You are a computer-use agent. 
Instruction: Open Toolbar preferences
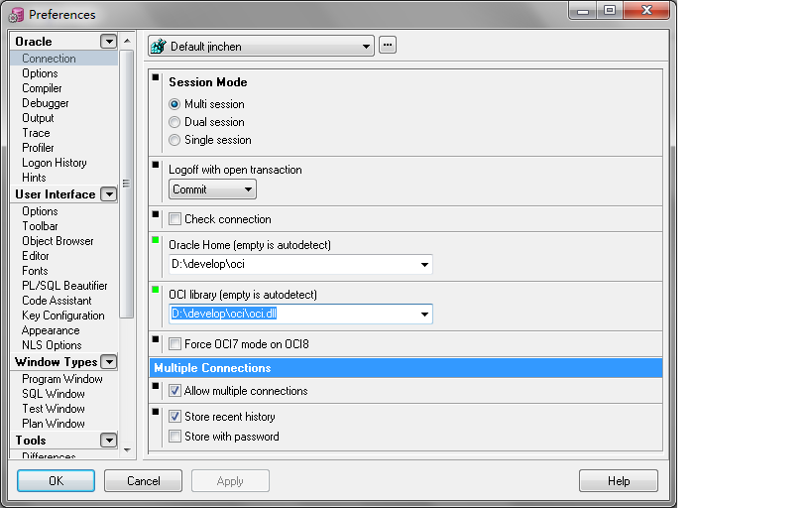pos(40,226)
